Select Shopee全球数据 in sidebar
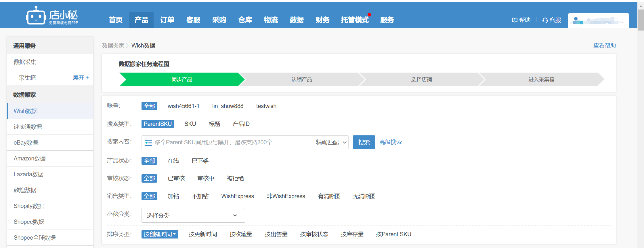Image resolution: width=644 pixels, height=248 pixels. [50, 238]
